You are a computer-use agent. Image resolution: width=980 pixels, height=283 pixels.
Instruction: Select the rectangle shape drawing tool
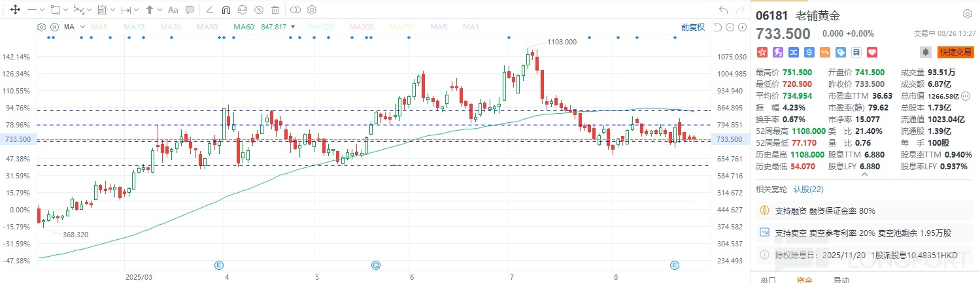point(56,10)
